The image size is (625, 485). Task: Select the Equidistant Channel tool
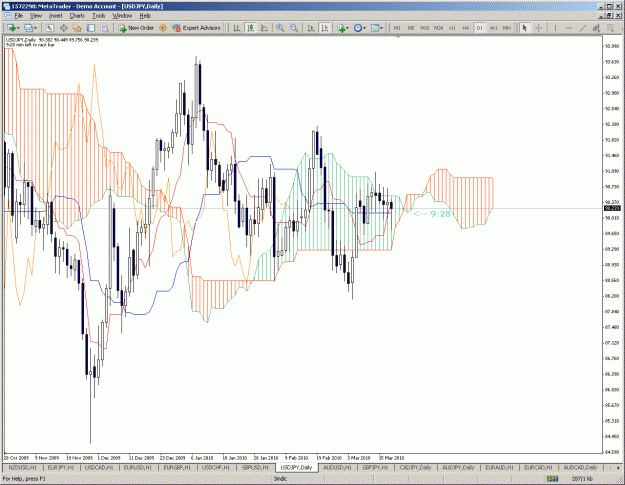(x=596, y=28)
